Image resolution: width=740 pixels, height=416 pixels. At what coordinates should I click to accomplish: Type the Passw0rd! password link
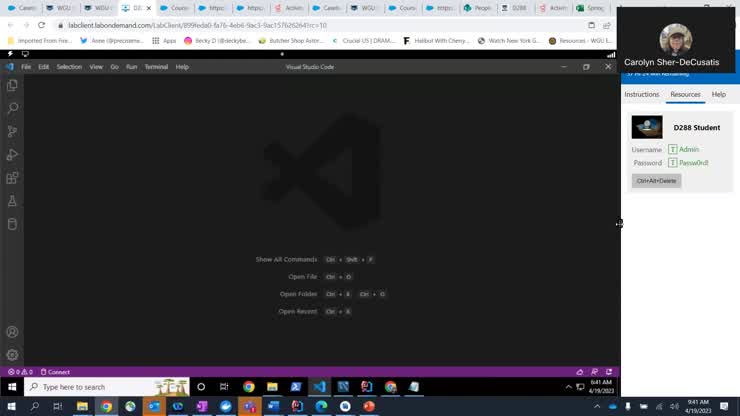693,162
